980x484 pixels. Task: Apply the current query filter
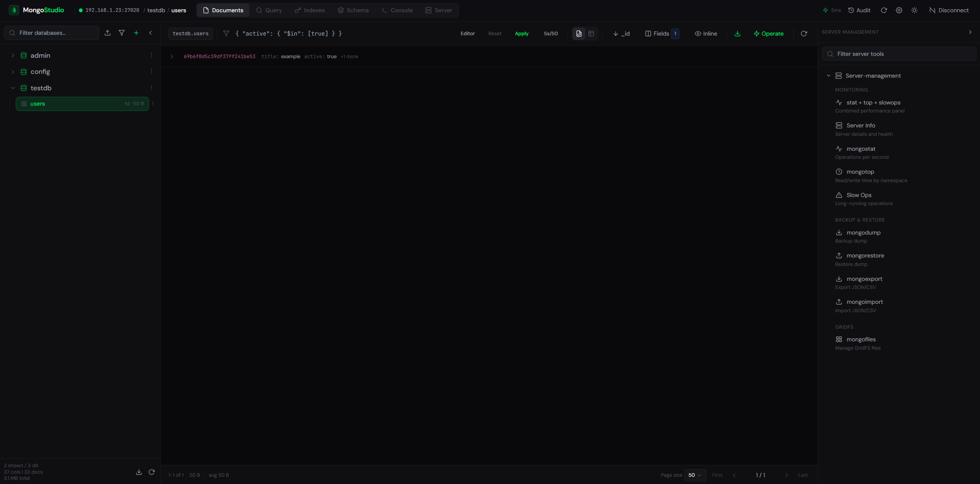(x=522, y=34)
